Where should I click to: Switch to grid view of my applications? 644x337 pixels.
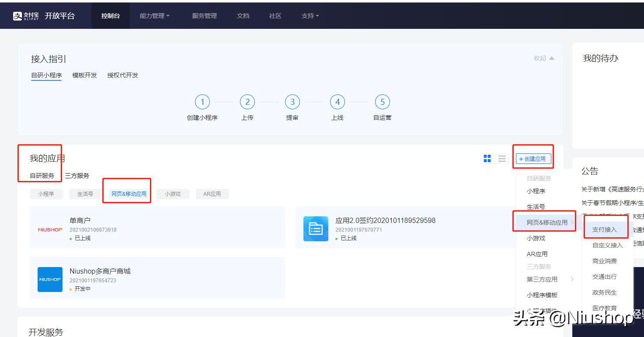click(x=487, y=158)
